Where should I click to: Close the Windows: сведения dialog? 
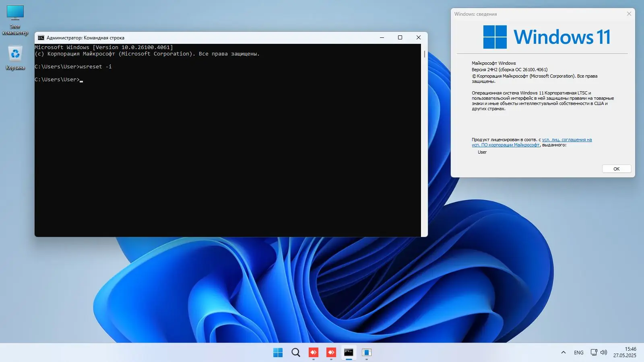tap(629, 14)
